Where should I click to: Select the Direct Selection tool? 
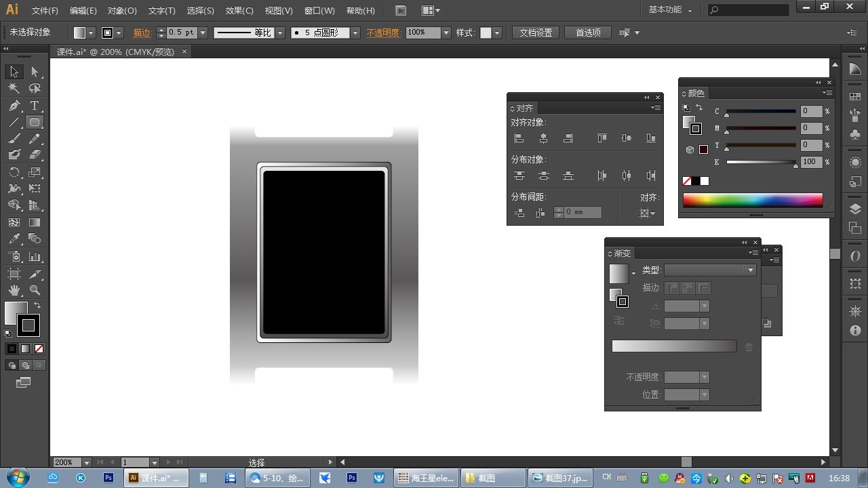coord(35,72)
